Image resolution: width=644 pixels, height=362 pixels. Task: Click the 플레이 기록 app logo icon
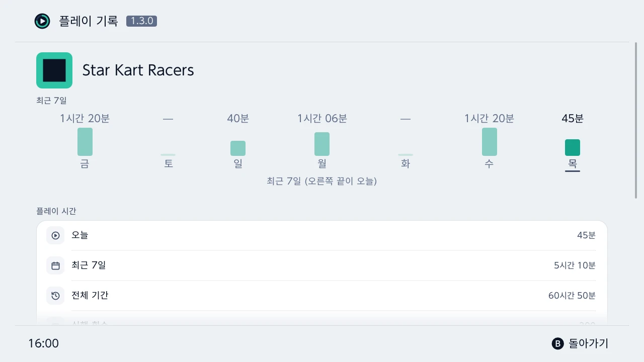[x=42, y=21]
